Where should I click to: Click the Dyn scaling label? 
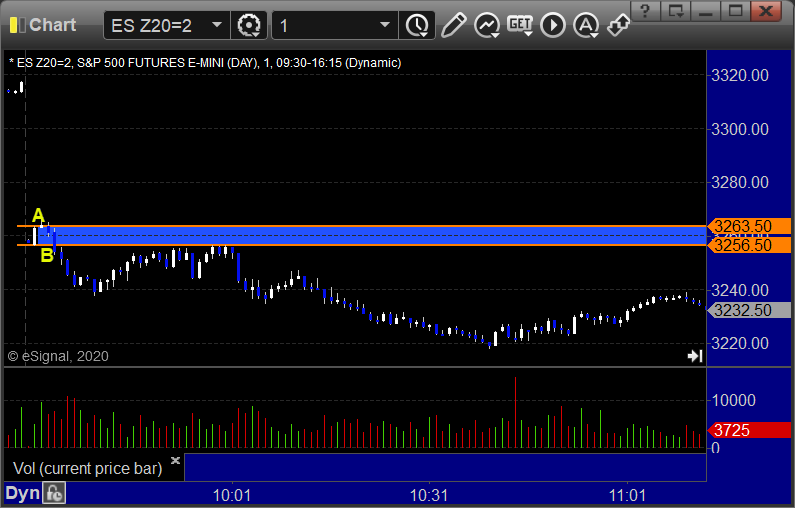coord(22,493)
